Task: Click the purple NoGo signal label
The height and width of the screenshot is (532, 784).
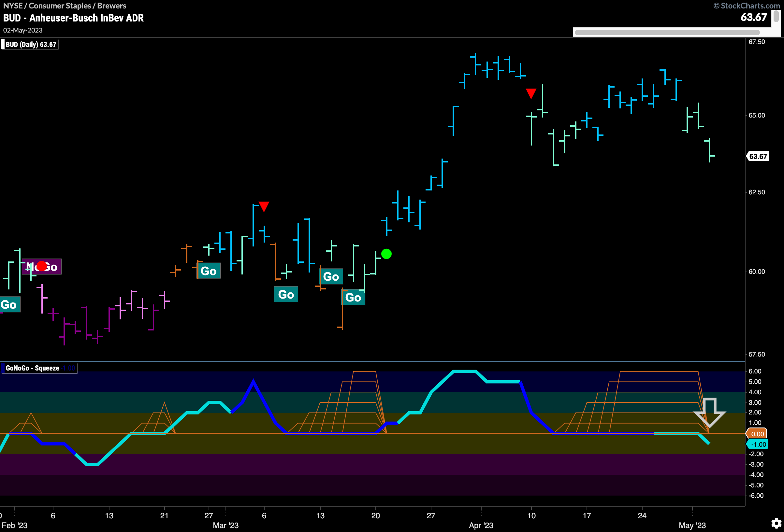Action: pos(41,267)
